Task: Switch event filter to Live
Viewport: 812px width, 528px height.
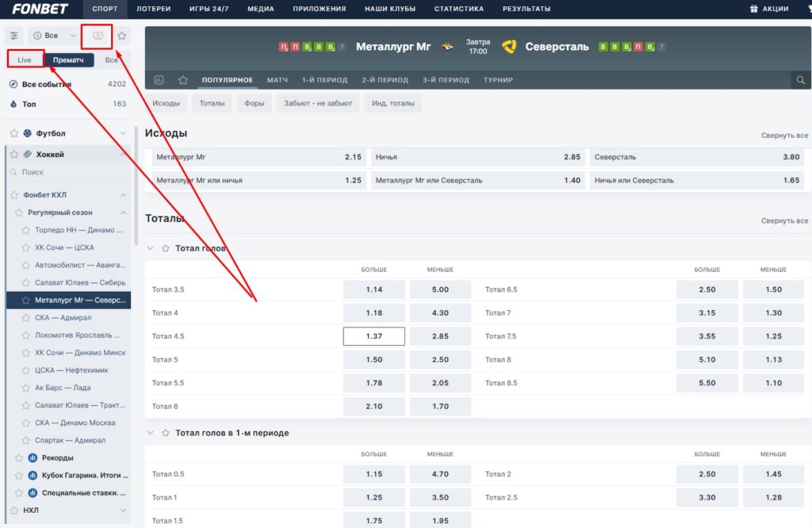Action: tap(25, 59)
